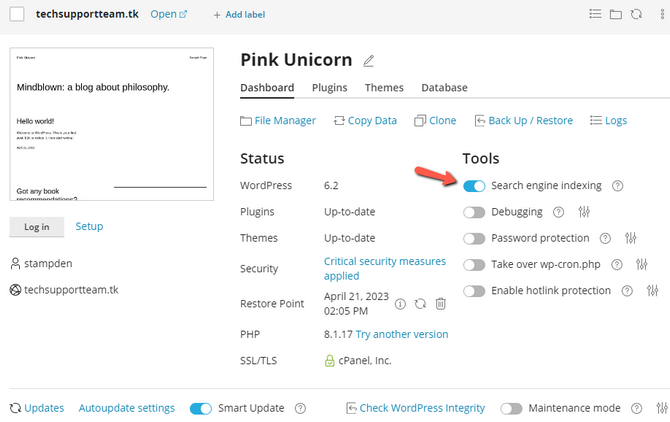670x422 pixels.
Task: Click the pencil icon to rename Pink Unicorn
Action: point(369,61)
